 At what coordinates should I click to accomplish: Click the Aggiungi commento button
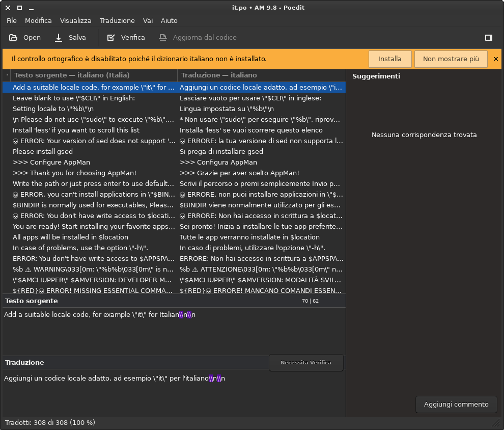click(456, 404)
